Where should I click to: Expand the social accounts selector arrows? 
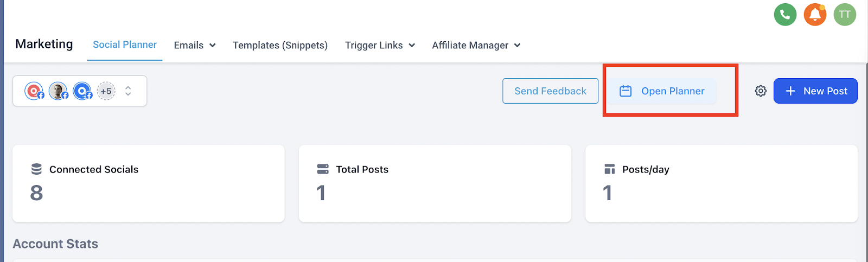128,91
